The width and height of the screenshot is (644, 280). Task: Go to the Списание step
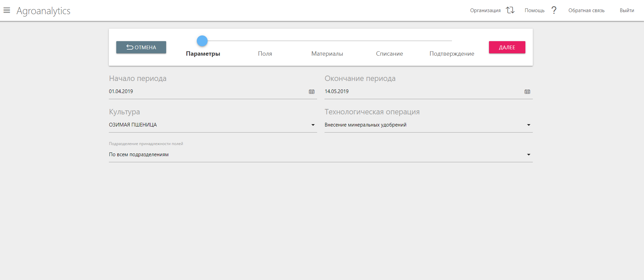click(x=389, y=54)
